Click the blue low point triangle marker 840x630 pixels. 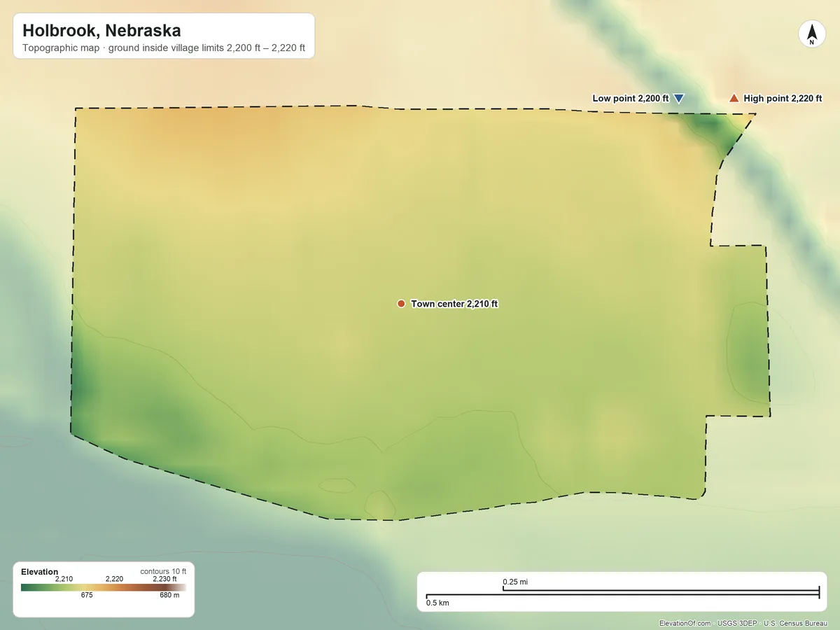click(678, 99)
